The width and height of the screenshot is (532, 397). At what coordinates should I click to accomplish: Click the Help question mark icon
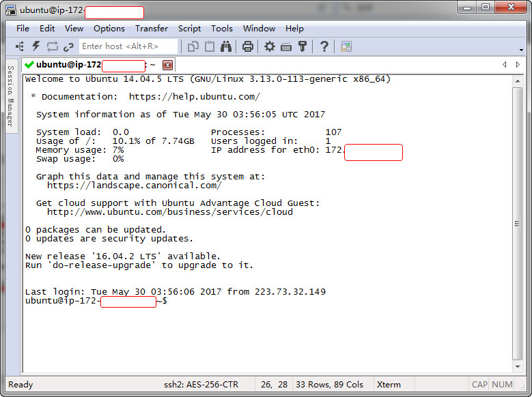(x=324, y=46)
